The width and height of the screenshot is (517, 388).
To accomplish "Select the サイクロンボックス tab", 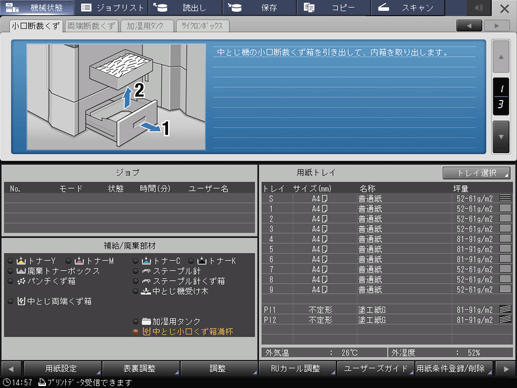I will [x=202, y=26].
